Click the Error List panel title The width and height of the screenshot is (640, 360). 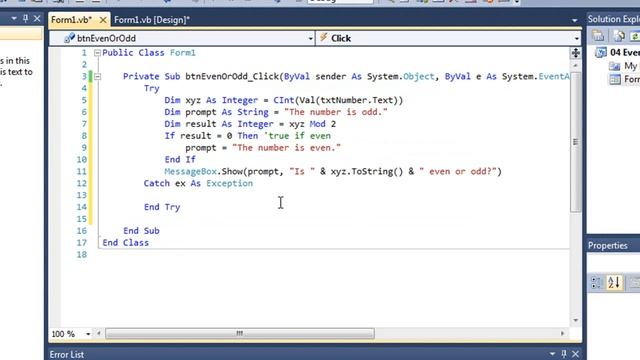[67, 355]
